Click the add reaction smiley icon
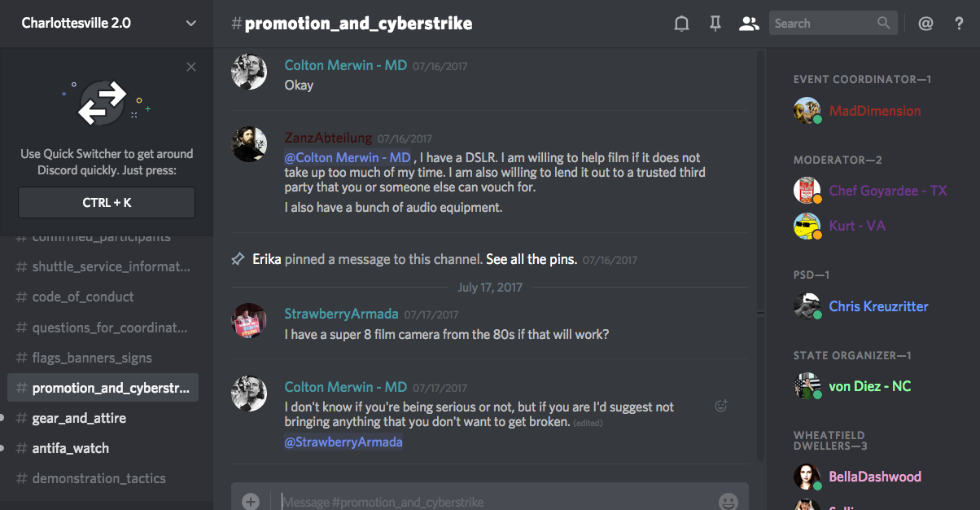The height and width of the screenshot is (510, 980). click(720, 406)
